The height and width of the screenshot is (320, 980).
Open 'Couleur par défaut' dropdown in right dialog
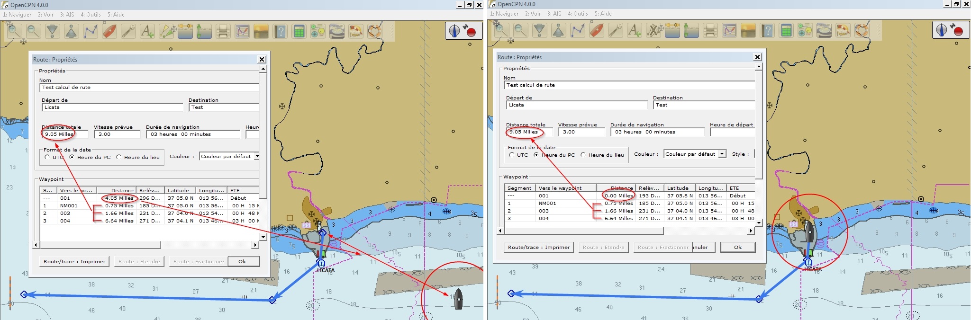point(695,154)
